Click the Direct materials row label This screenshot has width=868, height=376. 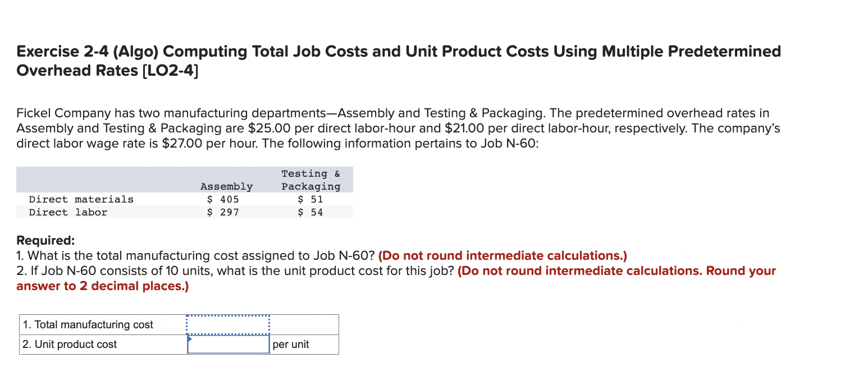click(x=81, y=199)
